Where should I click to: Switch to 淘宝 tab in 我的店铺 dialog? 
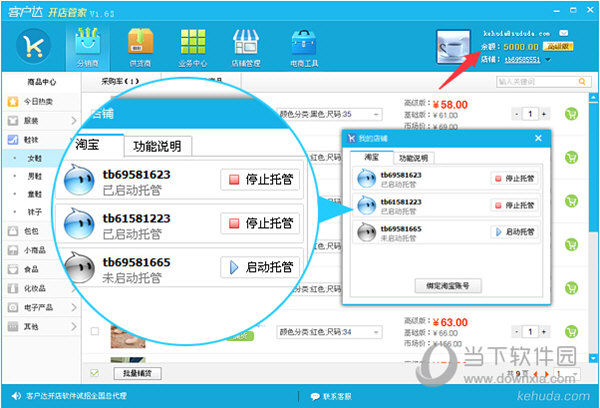pos(372,157)
